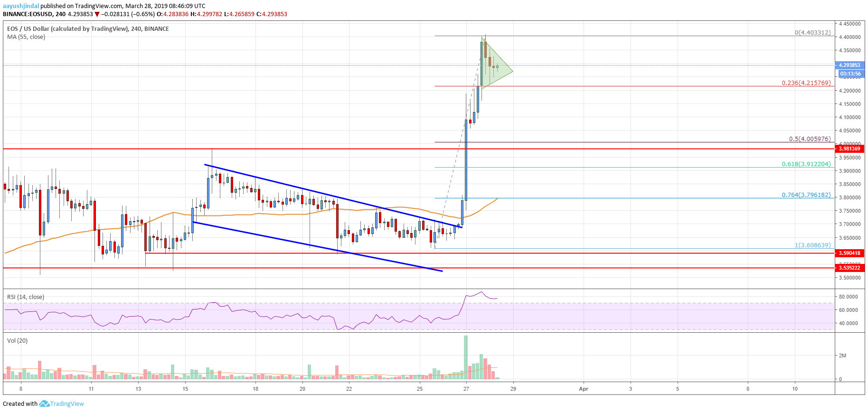This screenshot has width=868, height=412.
Task: Click the countdown timer 03:13:56 label
Action: click(850, 74)
